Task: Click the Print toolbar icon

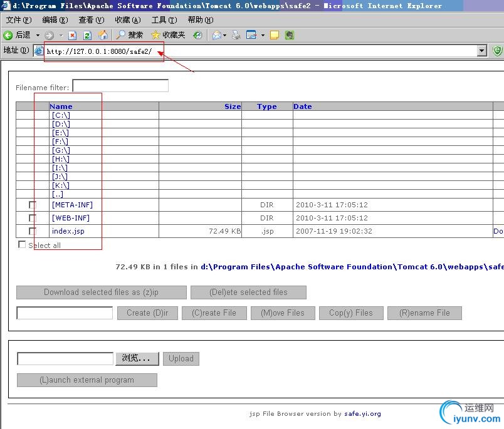Action: tap(236, 35)
